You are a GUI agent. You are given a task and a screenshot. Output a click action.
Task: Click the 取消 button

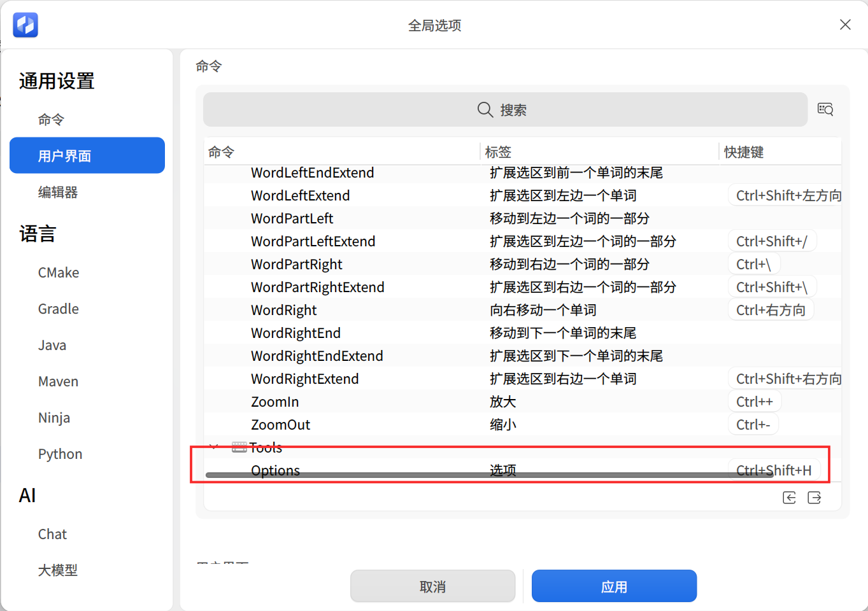coord(433,586)
